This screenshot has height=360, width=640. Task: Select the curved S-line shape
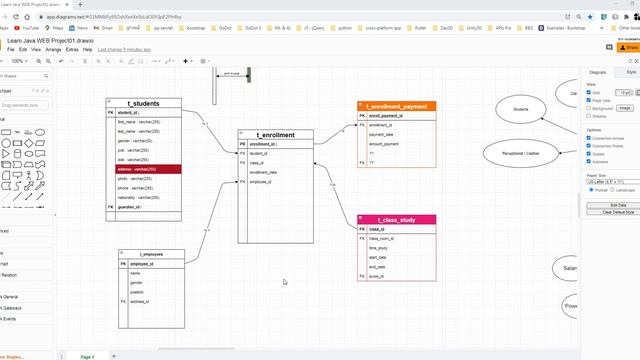tap(17, 186)
